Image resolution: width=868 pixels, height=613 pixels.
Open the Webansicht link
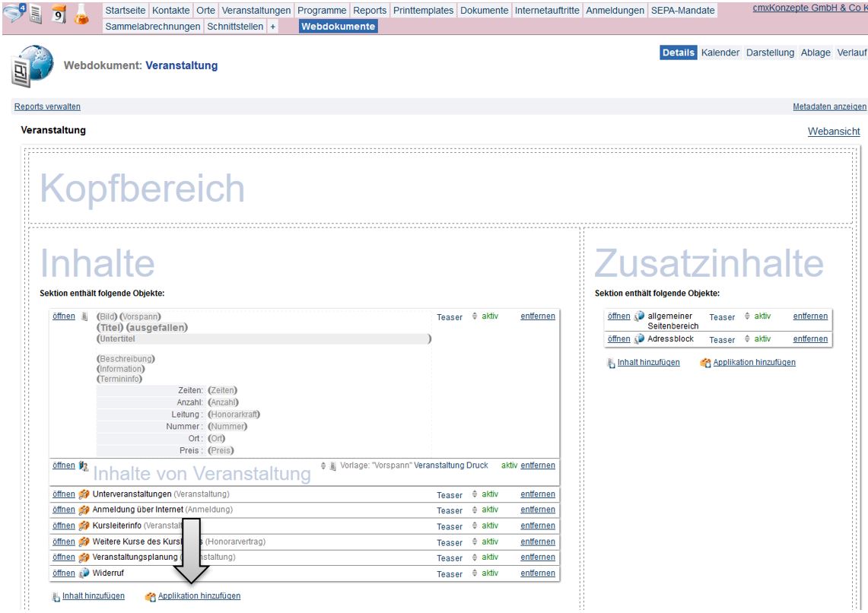pos(833,132)
